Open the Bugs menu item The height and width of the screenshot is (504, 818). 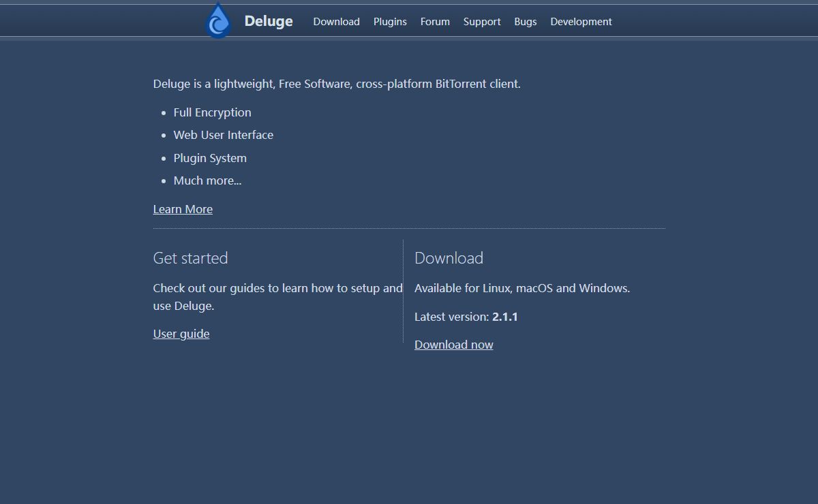click(526, 22)
